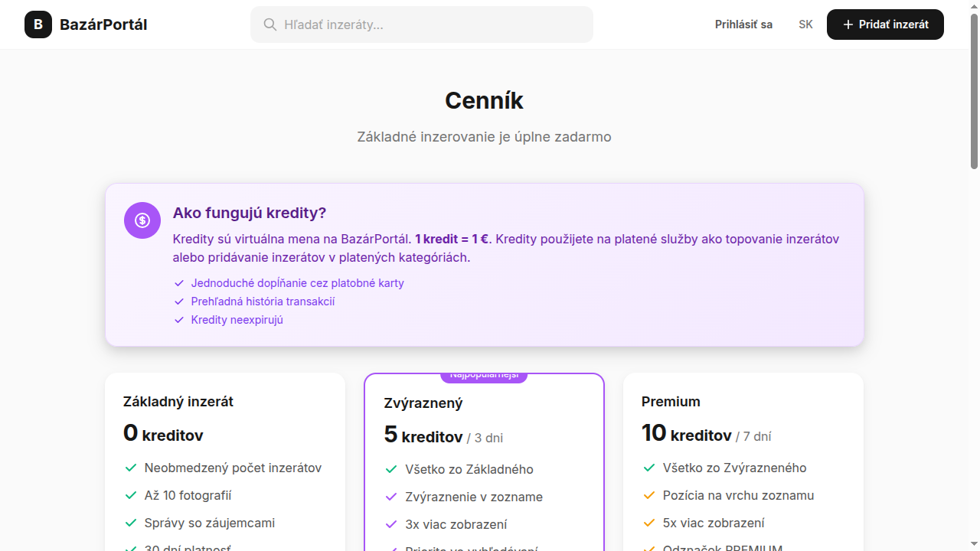Click the Najpopulárnejší badge

484,374
